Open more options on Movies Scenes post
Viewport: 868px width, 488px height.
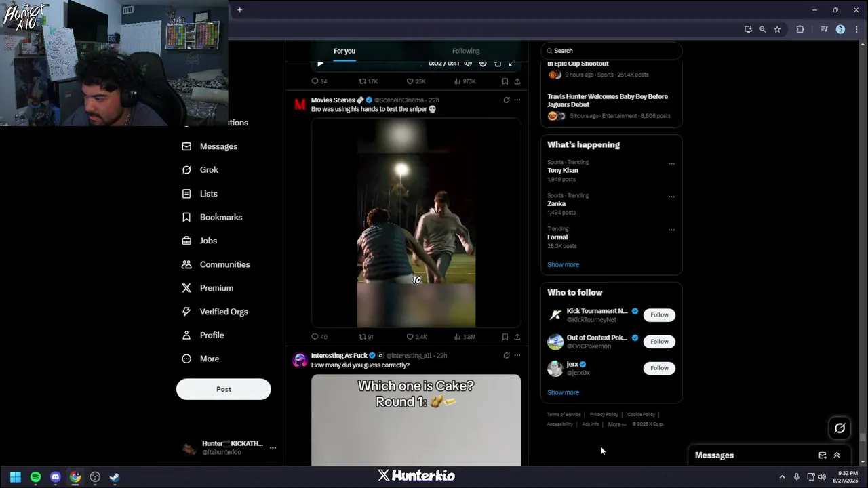coord(517,100)
